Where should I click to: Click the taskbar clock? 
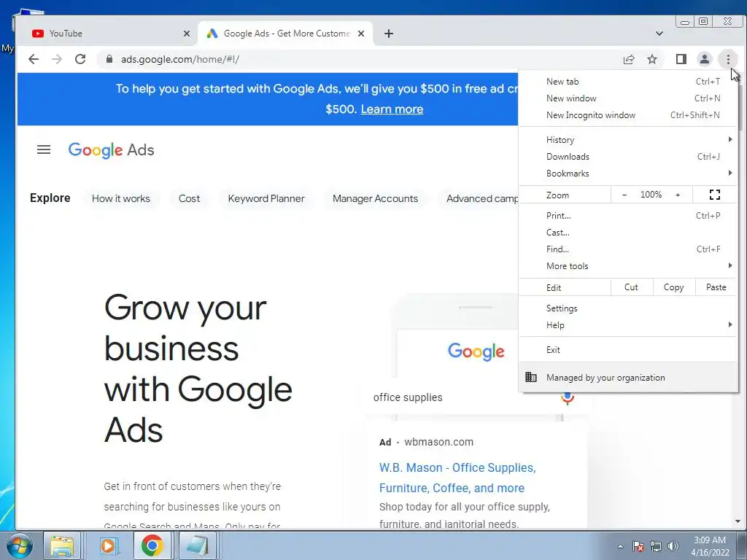pos(709,546)
